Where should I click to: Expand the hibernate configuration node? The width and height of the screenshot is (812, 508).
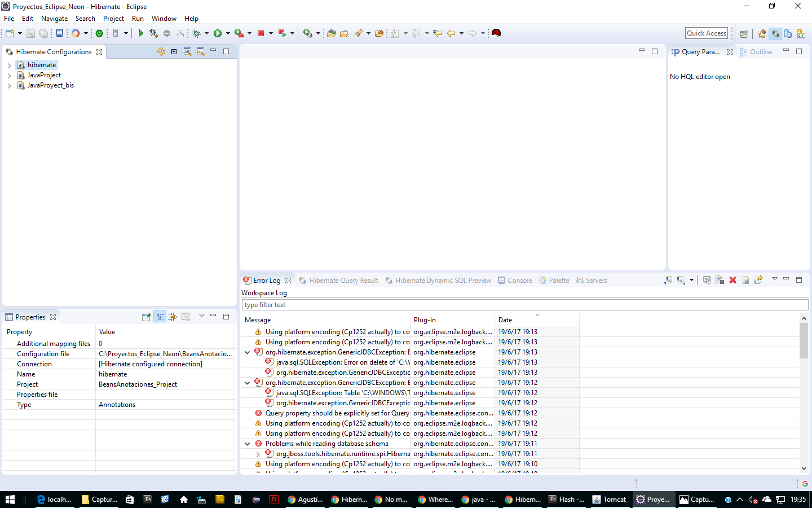point(10,65)
